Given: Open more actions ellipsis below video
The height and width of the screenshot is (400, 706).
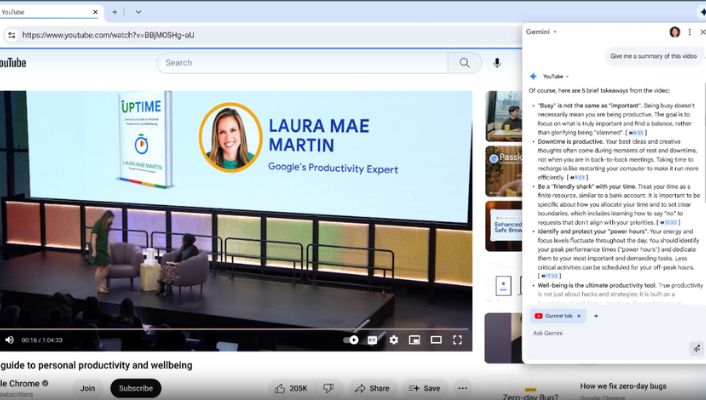Looking at the screenshot, I should [462, 388].
